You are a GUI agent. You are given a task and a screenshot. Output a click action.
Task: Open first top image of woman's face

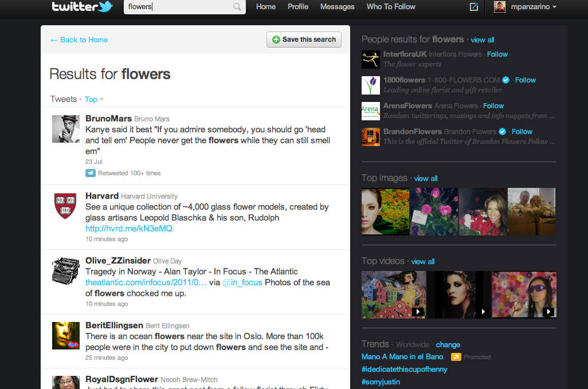tap(385, 211)
